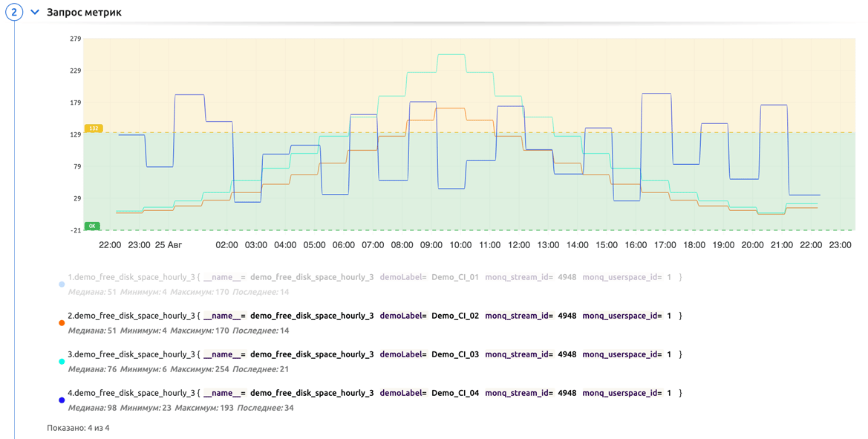
Task: Click the green OK threshold badge
Action: click(92, 226)
